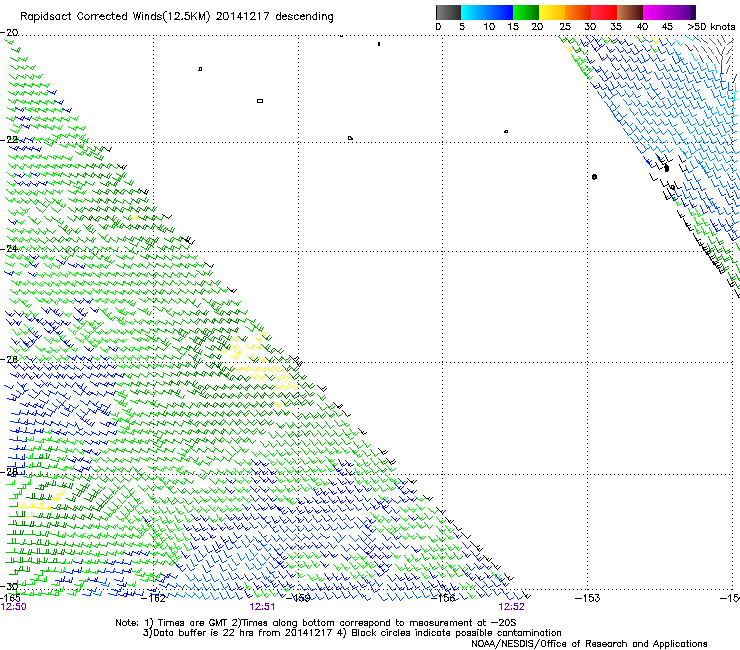This screenshot has height=650, width=740.
Task: Click the '-162' longitude axis label
Action: coord(154,598)
